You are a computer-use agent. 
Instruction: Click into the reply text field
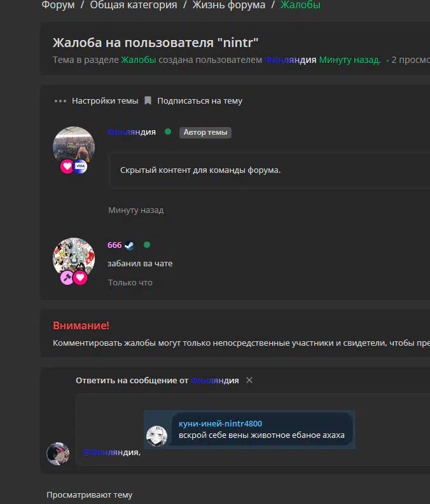pos(253,430)
